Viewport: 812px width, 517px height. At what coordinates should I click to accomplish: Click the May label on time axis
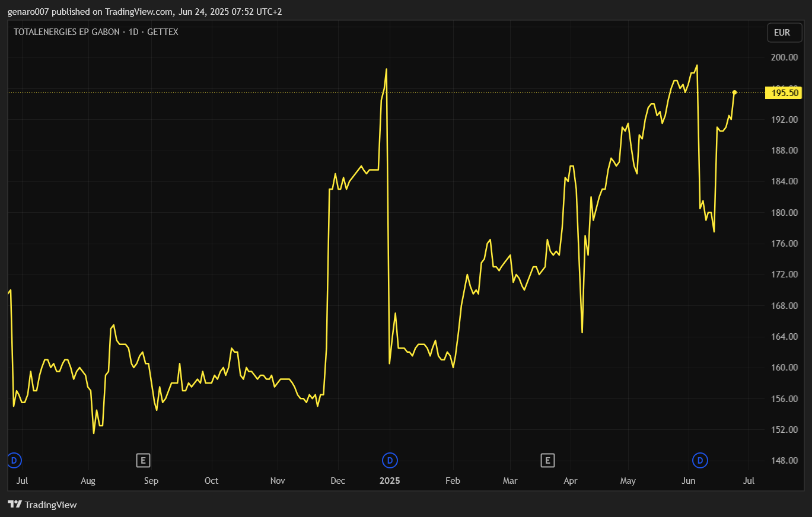point(628,481)
